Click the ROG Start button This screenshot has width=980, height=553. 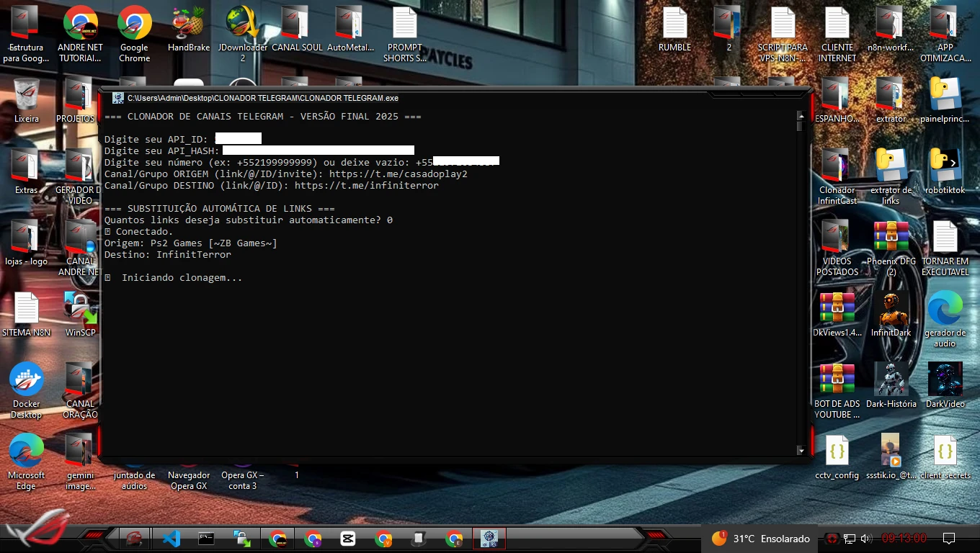[36, 533]
